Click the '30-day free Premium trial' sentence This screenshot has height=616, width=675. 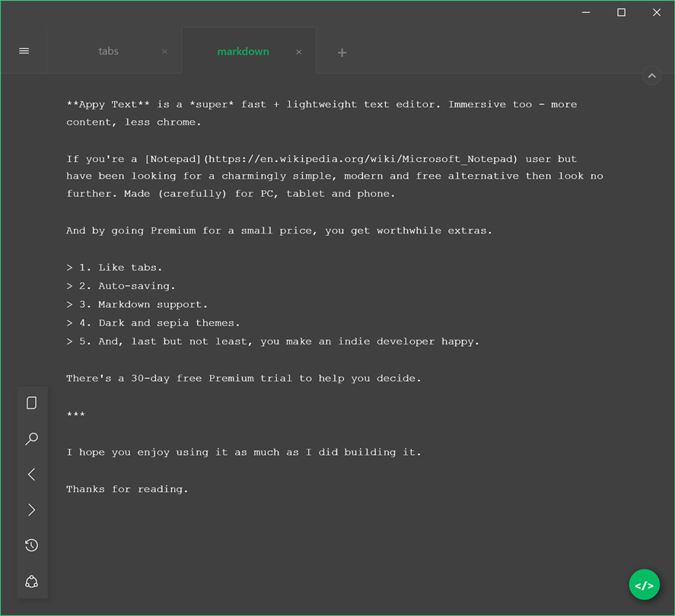pyautogui.click(x=244, y=379)
